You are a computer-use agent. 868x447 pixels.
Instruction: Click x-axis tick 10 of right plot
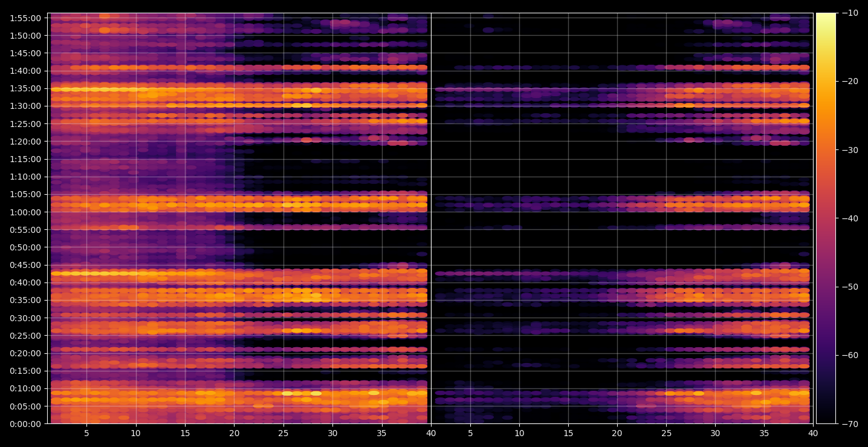pyautogui.click(x=519, y=433)
